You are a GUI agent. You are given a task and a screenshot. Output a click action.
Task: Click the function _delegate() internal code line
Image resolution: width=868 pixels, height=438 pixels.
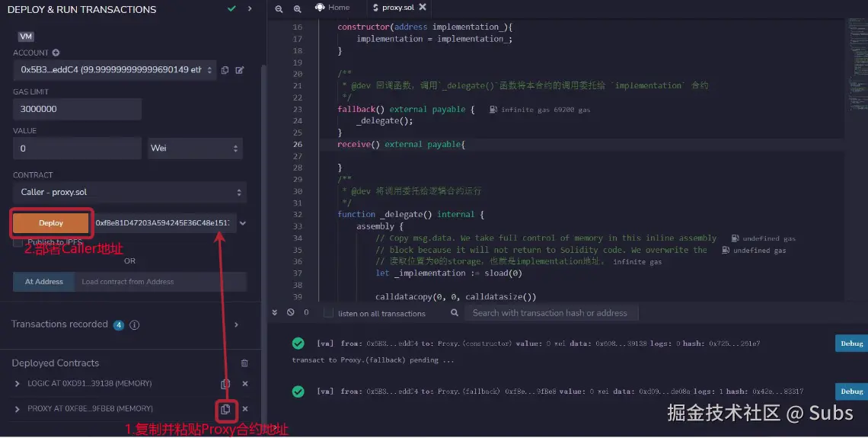click(x=410, y=215)
